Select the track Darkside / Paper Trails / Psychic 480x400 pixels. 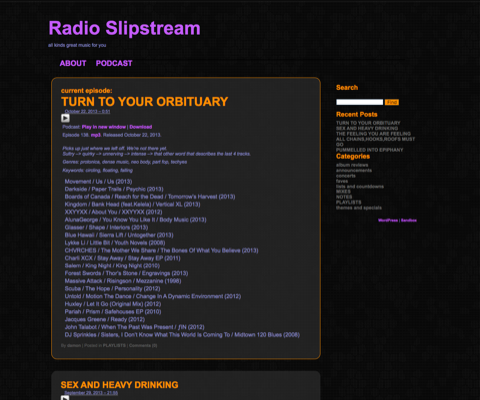coord(114,189)
